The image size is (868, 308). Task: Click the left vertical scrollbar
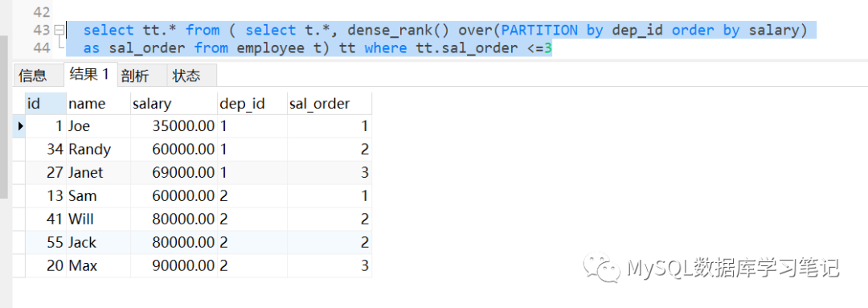(4, 117)
